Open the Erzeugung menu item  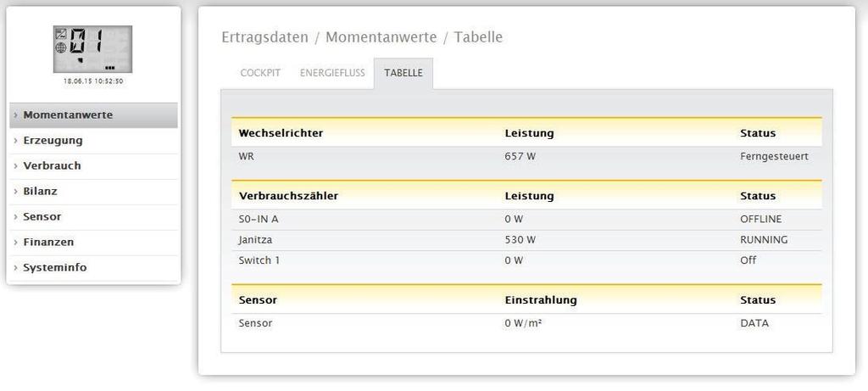coord(93,141)
